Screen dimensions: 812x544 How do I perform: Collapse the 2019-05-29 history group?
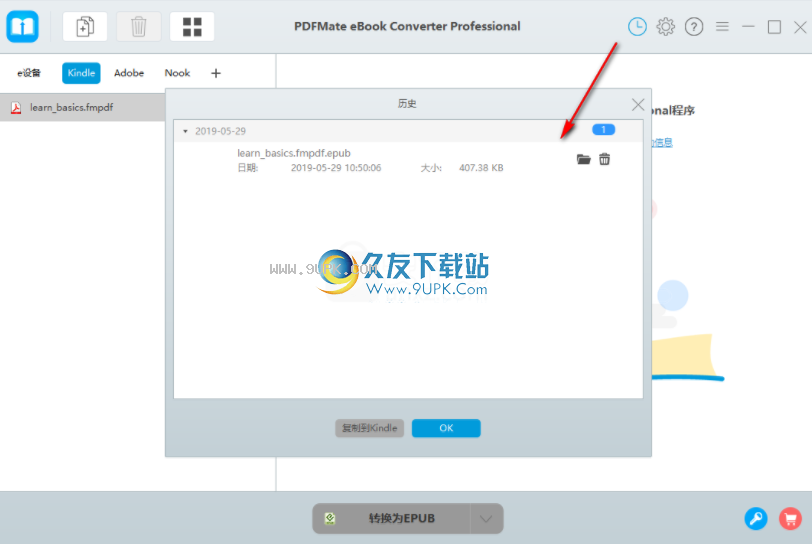pyautogui.click(x=185, y=132)
